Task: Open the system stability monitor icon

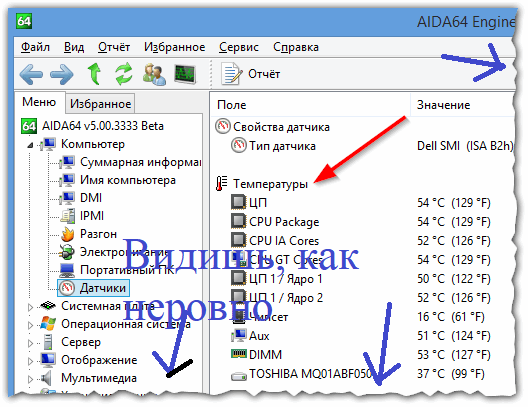Action: (x=185, y=74)
